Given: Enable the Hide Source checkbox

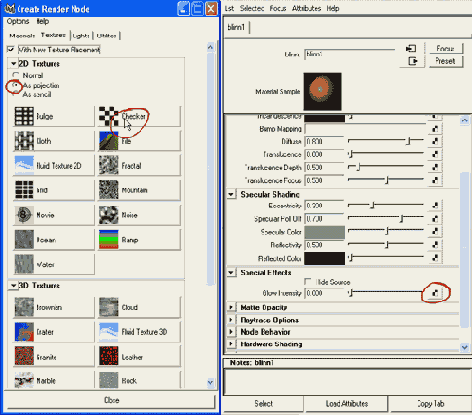Looking at the screenshot, I should [x=308, y=282].
